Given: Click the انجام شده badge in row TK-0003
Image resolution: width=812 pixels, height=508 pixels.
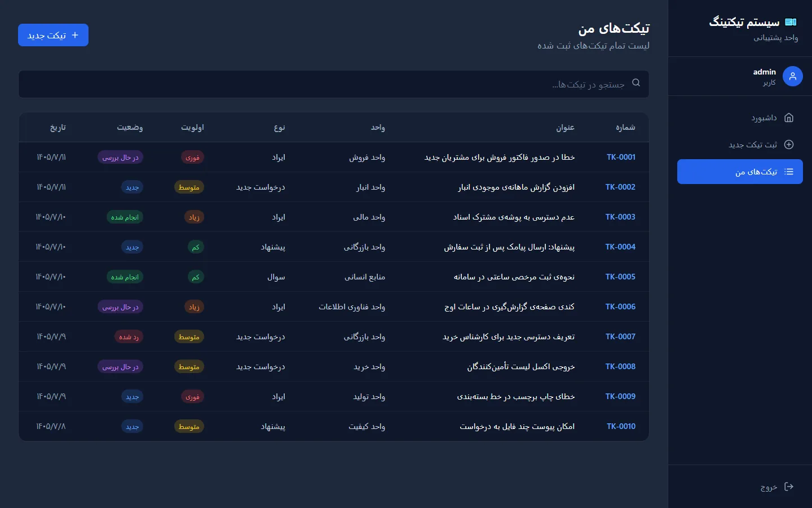Looking at the screenshot, I should click(x=125, y=217).
